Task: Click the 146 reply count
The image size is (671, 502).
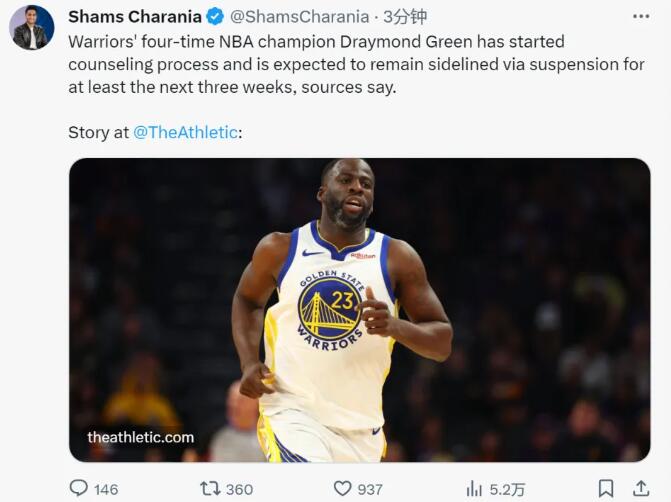Action: 105,489
